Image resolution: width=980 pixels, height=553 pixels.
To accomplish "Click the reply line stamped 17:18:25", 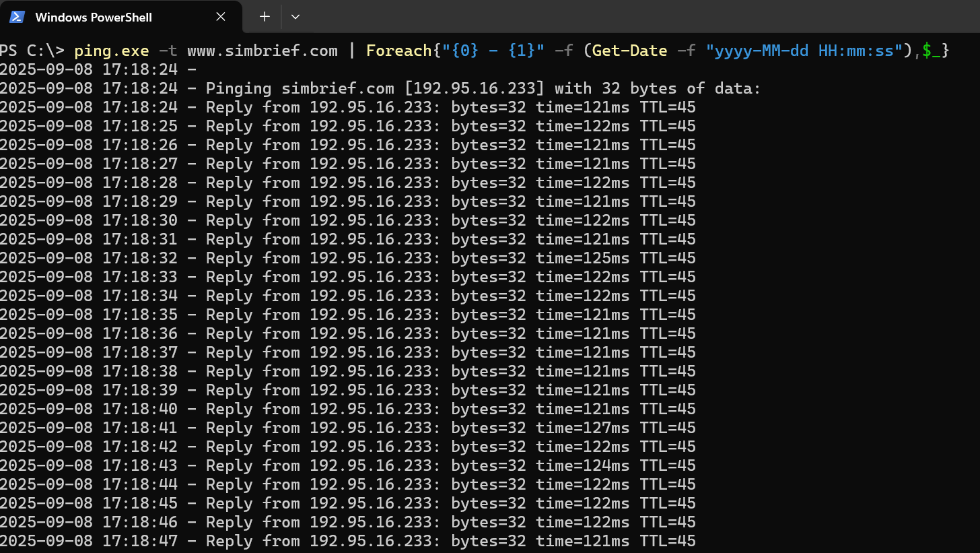I will tap(348, 126).
